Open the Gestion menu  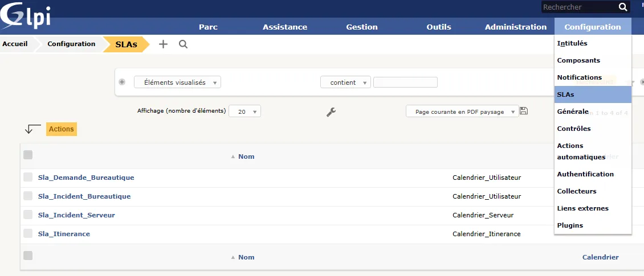(x=362, y=27)
